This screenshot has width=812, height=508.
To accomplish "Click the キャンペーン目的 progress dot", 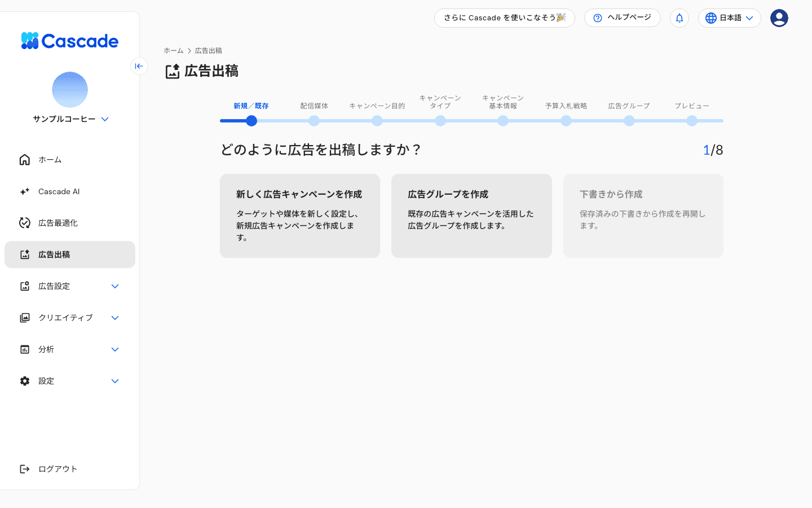I will tap(377, 121).
